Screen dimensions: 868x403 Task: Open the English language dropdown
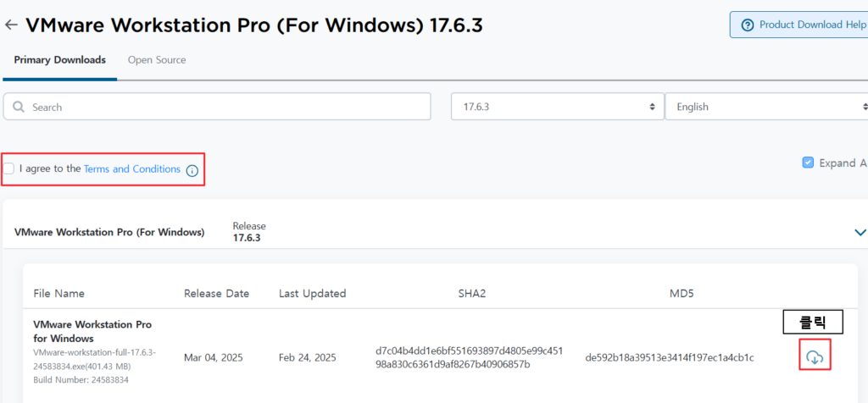click(x=766, y=107)
